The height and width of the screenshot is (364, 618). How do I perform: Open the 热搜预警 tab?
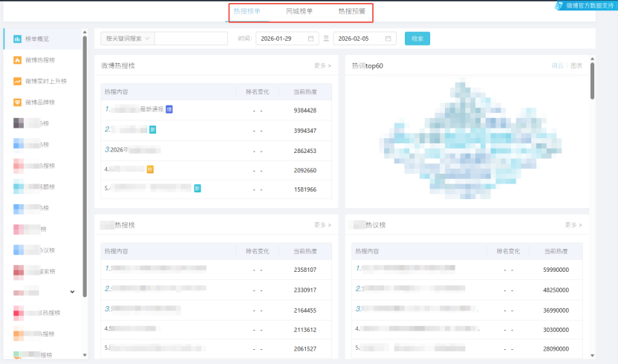[x=351, y=12]
